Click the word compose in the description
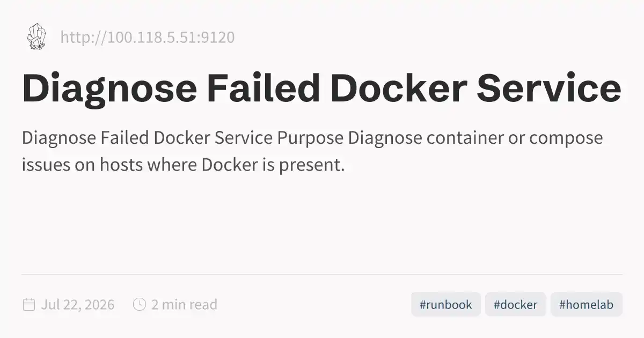644x338 pixels. click(x=566, y=139)
